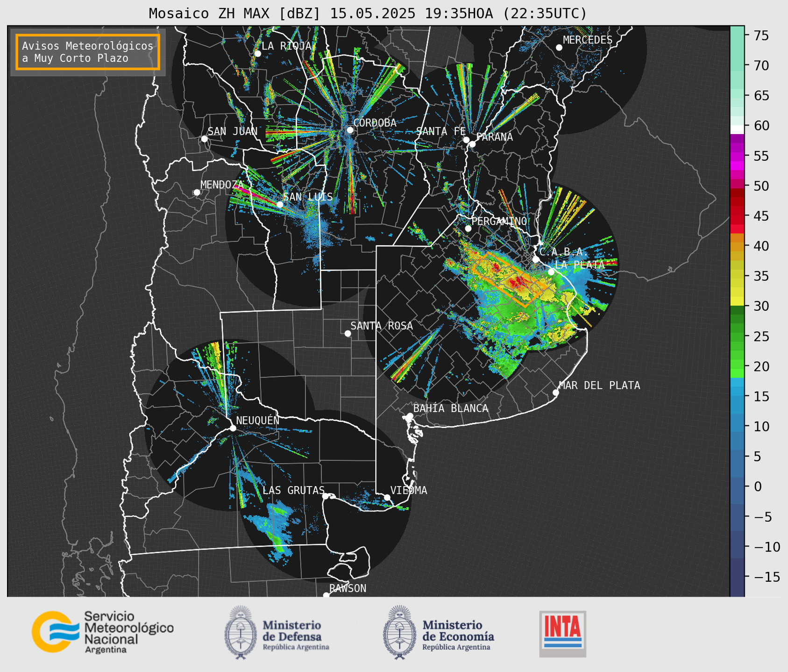Click the orange 40 dBZ band on scale
788x672 pixels.
[x=737, y=246]
